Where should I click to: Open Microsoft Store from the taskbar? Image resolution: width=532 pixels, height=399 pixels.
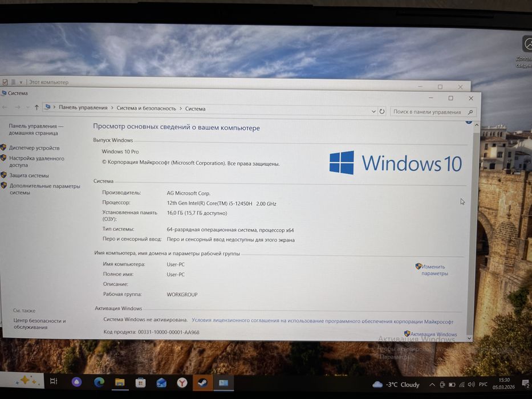[x=140, y=383]
